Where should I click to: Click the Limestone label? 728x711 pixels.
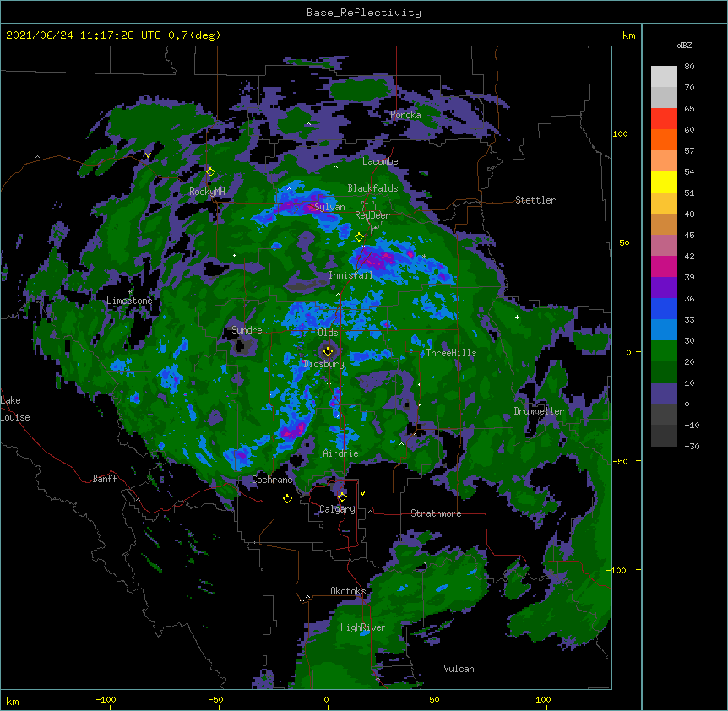129,301
